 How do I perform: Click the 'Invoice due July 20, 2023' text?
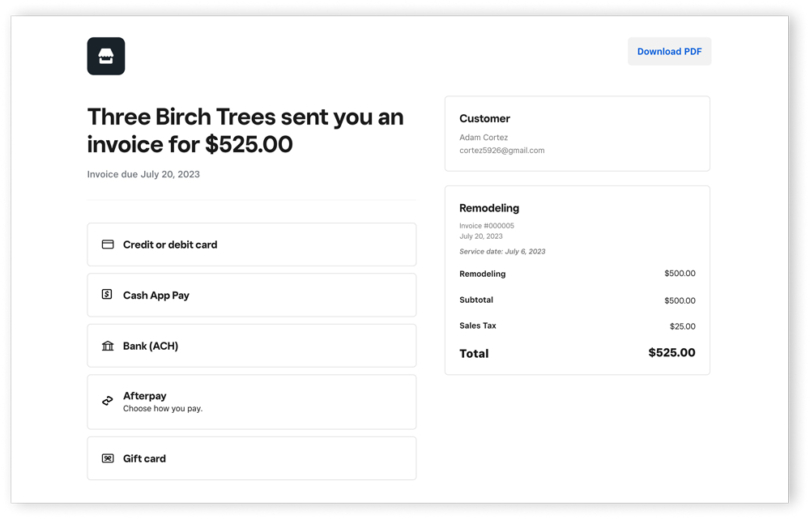[x=143, y=174]
